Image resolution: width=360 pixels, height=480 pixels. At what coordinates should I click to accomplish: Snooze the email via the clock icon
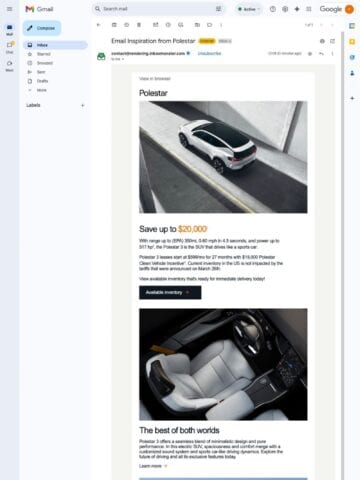click(x=168, y=25)
